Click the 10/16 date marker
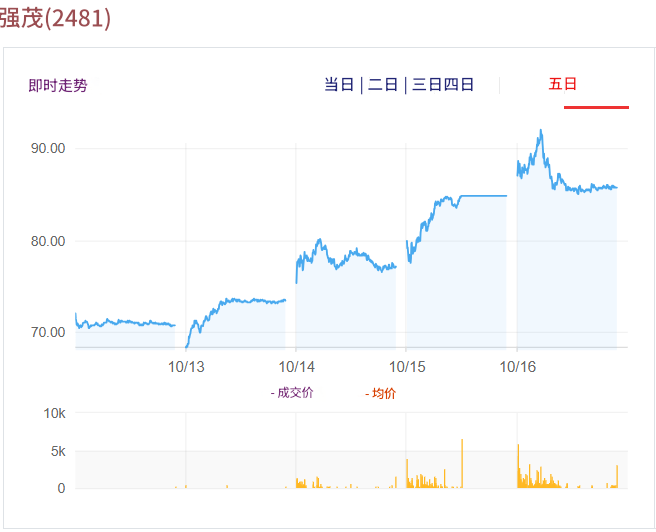 [x=517, y=366]
